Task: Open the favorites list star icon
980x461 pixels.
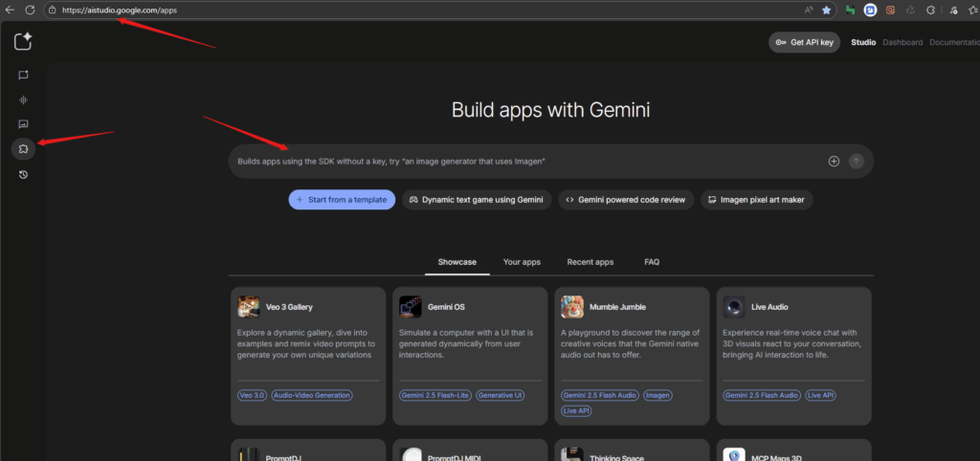Action: [973, 10]
